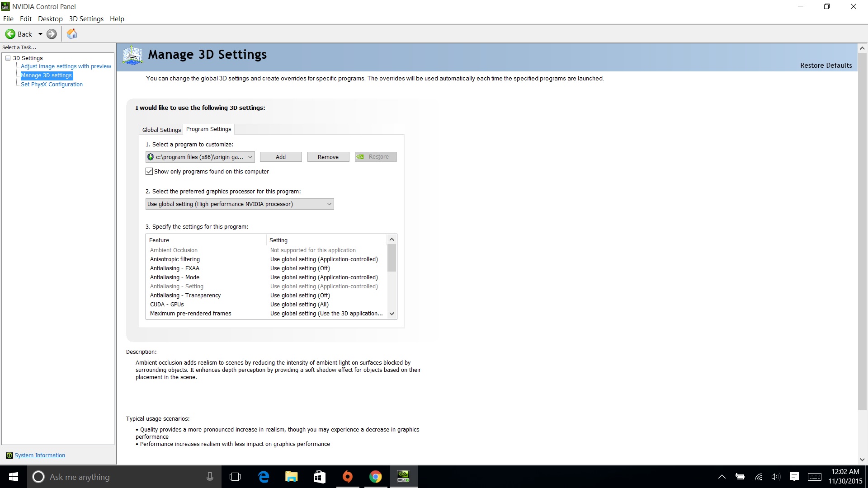Image resolution: width=868 pixels, height=488 pixels.
Task: Click the Back arrow icon in the toolbar
Action: click(x=10, y=34)
